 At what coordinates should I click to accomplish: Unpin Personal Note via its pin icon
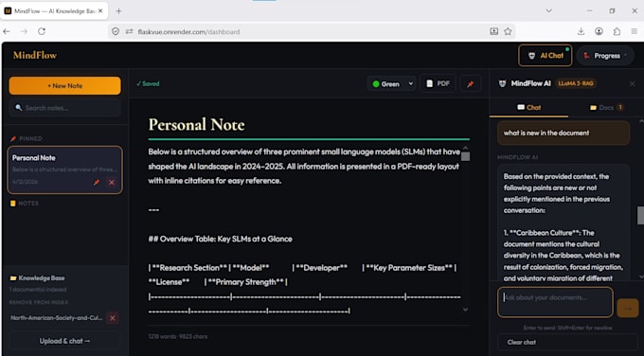pyautogui.click(x=97, y=183)
